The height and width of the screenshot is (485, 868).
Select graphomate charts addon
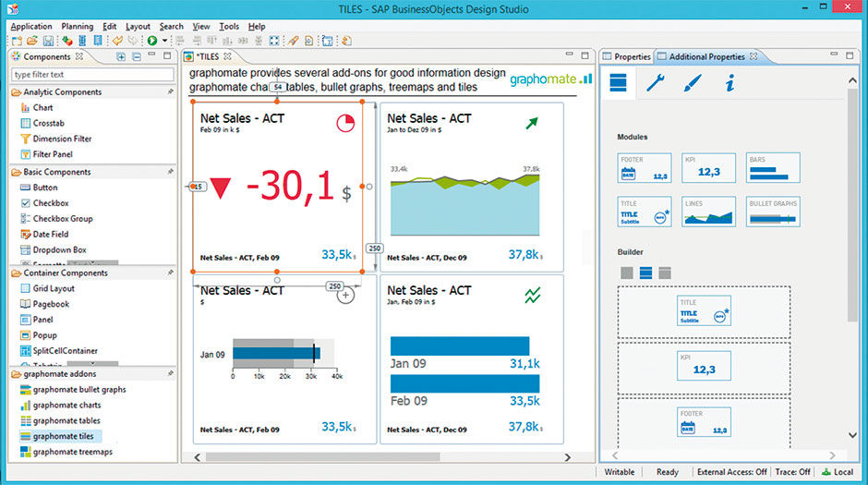pos(60,406)
